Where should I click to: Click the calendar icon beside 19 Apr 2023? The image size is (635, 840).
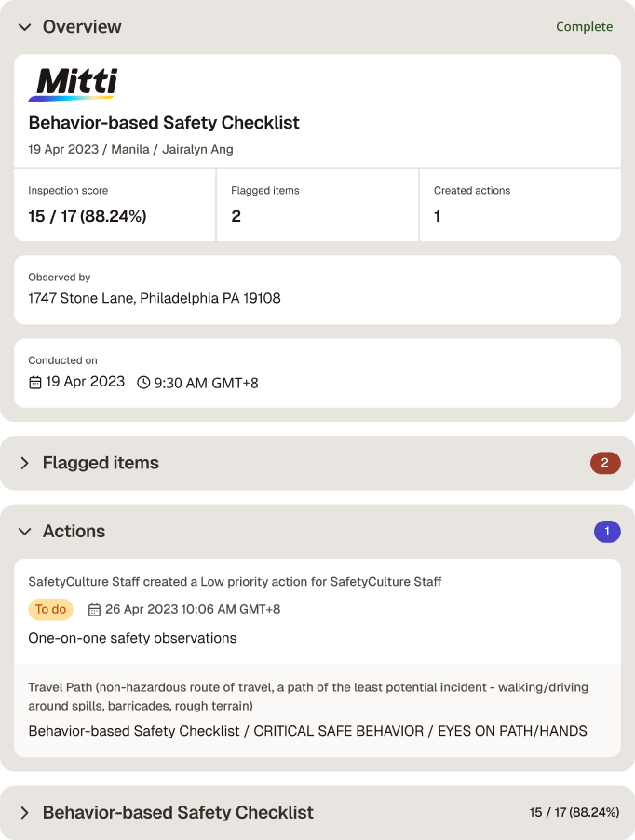coord(34,383)
